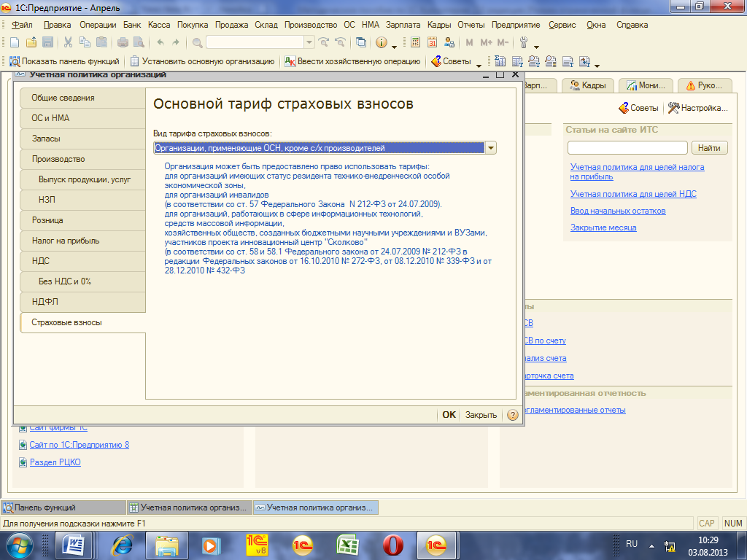Open the search field dropdown arrow in toolbar
Image resolution: width=747 pixels, height=560 pixels.
tap(309, 42)
